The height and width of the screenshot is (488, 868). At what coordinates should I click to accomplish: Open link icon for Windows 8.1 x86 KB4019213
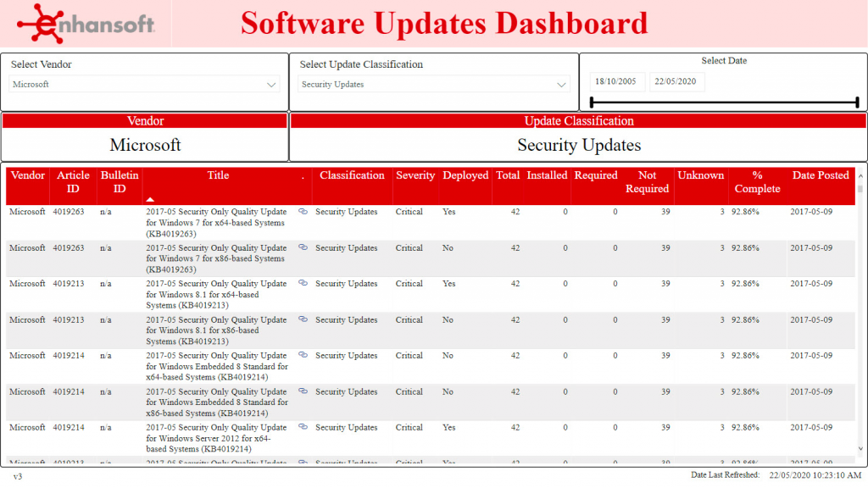click(x=303, y=319)
